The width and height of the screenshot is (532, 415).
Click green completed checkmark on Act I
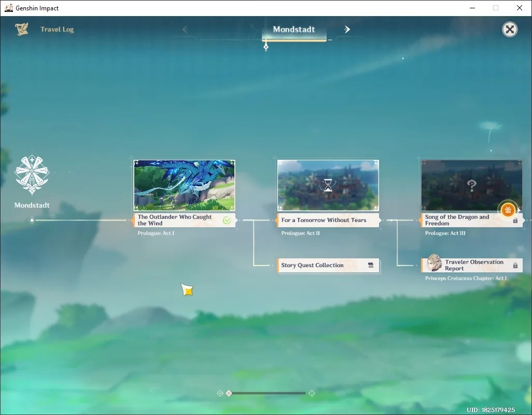227,220
